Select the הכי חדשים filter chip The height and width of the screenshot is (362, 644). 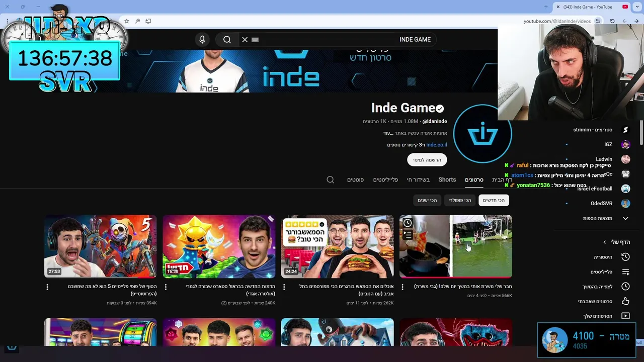[x=494, y=200]
